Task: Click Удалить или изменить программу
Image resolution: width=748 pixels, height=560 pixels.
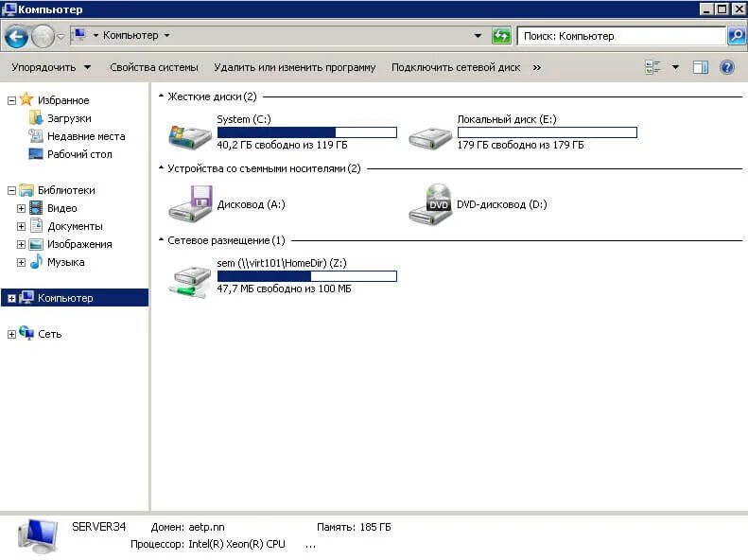Action: [x=295, y=68]
